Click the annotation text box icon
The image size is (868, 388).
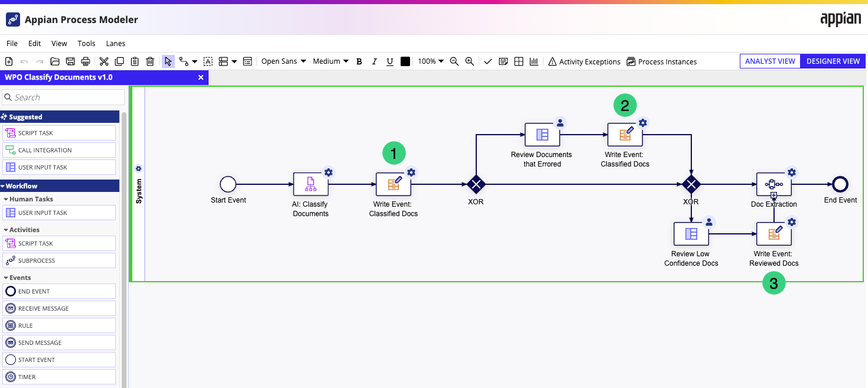click(208, 61)
